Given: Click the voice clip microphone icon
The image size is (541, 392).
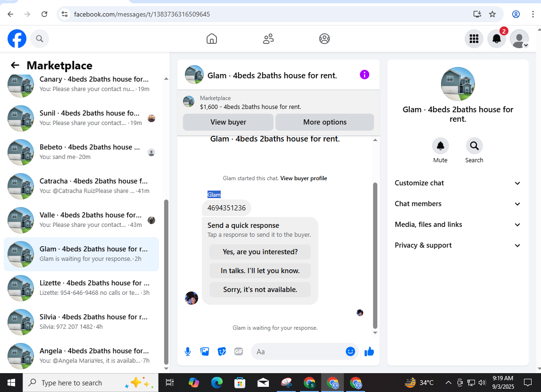Looking at the screenshot, I should point(188,351).
